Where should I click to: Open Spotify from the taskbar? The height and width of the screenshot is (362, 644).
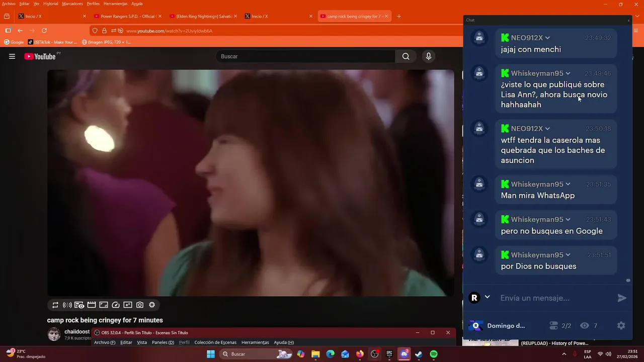click(x=434, y=354)
